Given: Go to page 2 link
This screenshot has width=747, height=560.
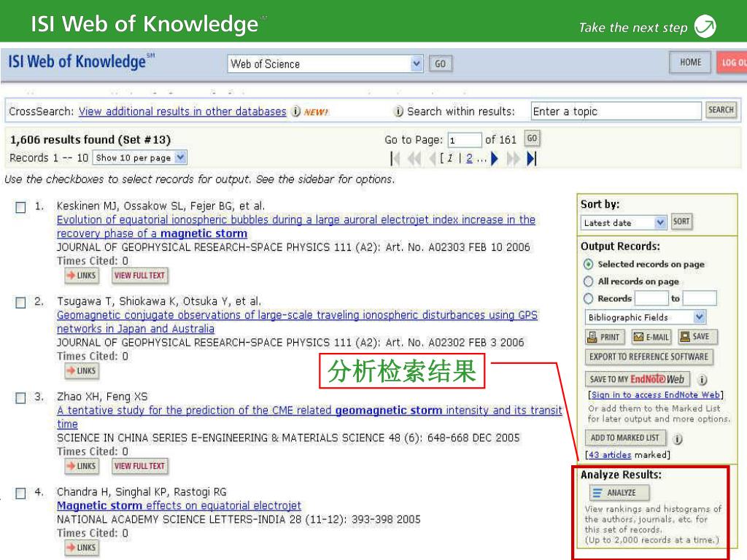Looking at the screenshot, I should click(x=469, y=158).
